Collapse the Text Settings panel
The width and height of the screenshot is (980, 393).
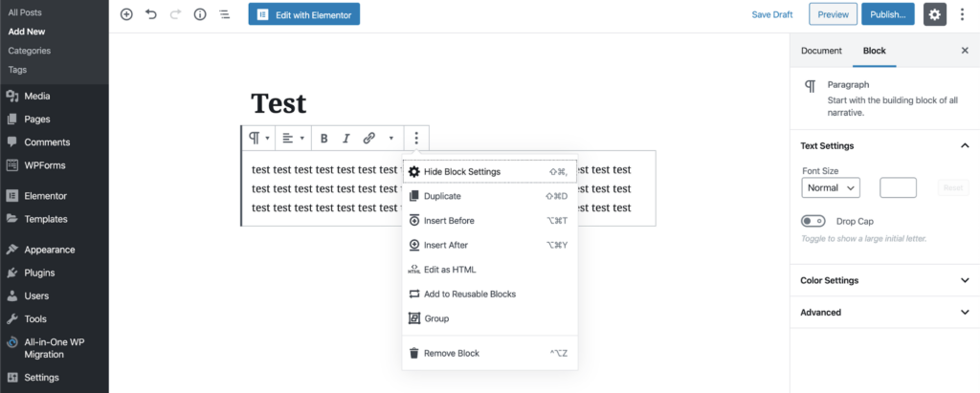click(x=884, y=145)
